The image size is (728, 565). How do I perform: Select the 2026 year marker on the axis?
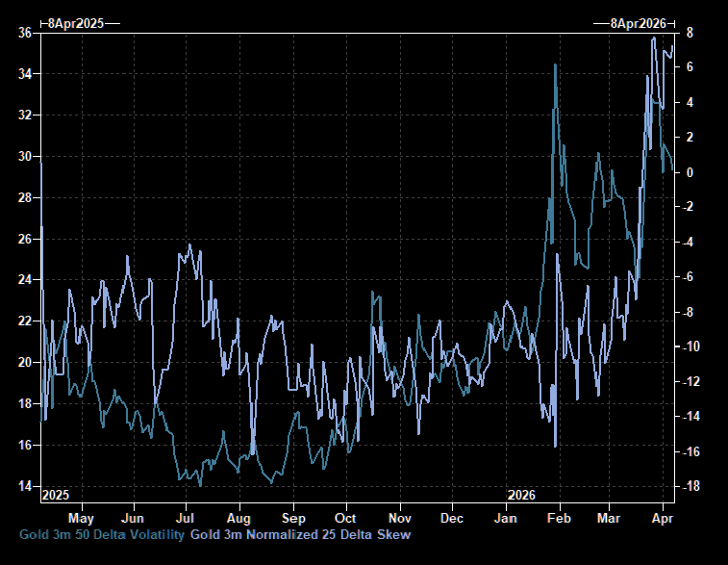(520, 495)
